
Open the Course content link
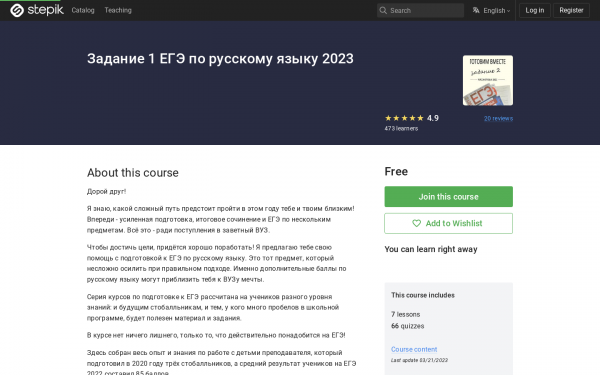[414, 349]
